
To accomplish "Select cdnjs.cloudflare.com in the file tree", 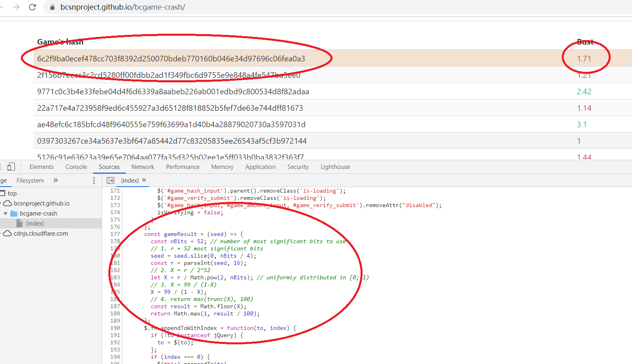I will [41, 234].
